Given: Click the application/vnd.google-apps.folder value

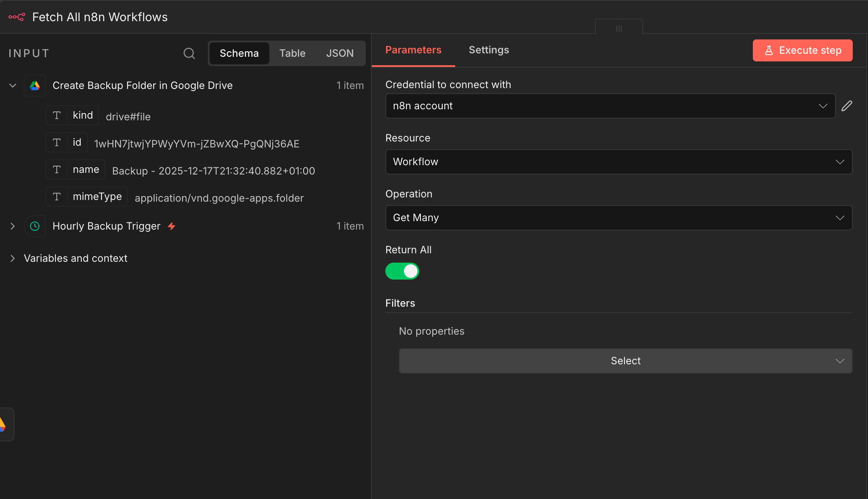Looking at the screenshot, I should point(219,198).
